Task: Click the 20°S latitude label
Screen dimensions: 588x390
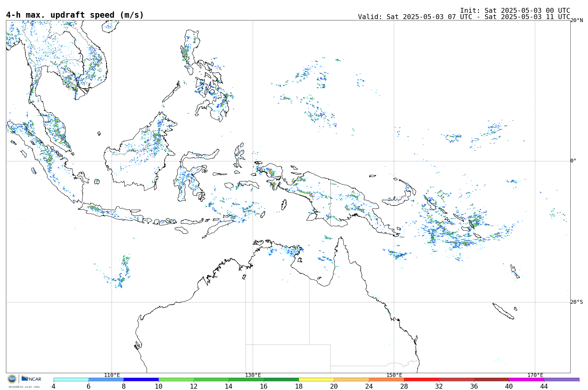Action: tap(577, 302)
